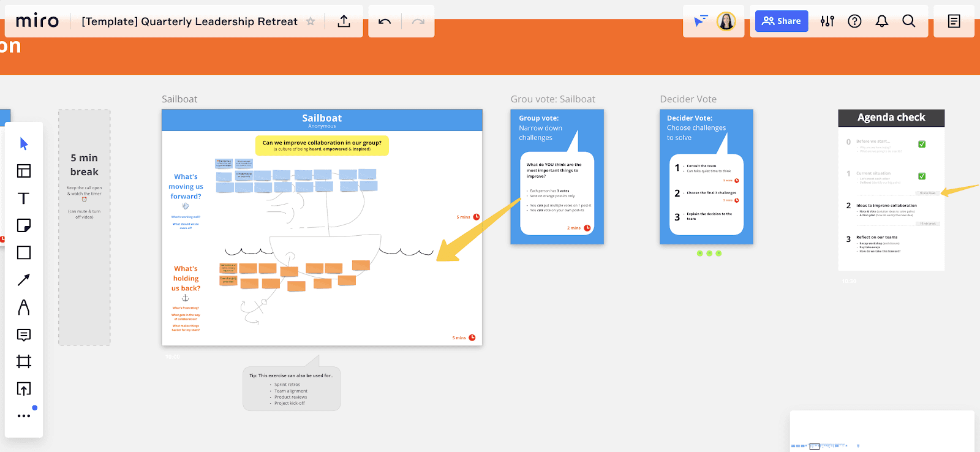
Task: Click 'Choose the final 3 challenges' step
Action: point(711,193)
